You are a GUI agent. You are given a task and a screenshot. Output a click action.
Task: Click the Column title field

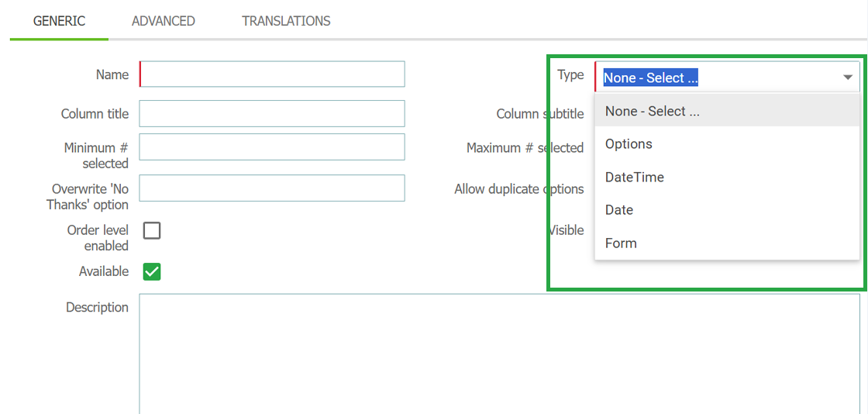pos(272,113)
